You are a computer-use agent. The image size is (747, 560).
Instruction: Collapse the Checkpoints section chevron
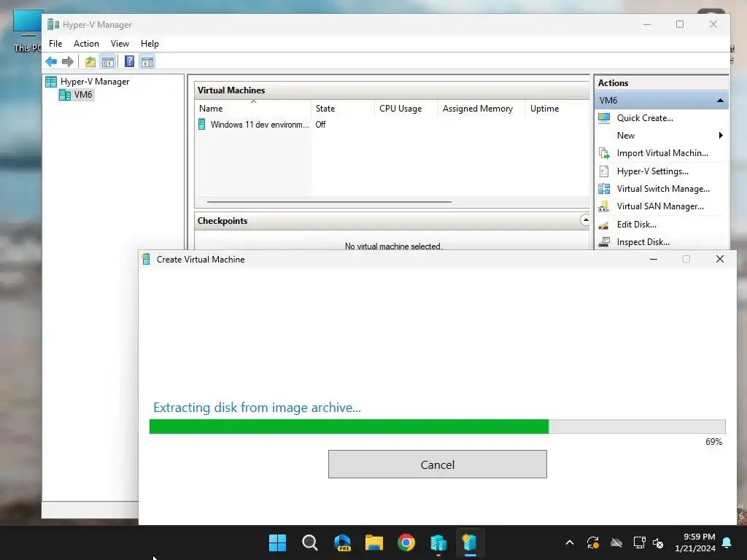tap(585, 220)
